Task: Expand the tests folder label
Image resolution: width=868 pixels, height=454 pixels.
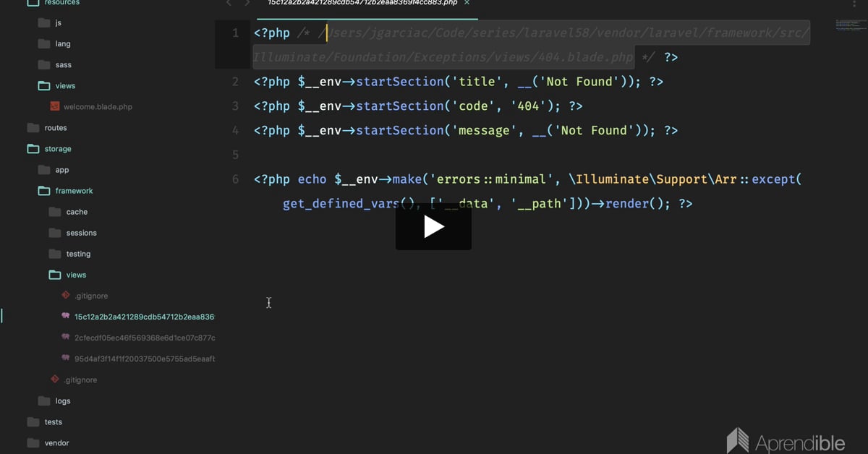Action: point(54,421)
